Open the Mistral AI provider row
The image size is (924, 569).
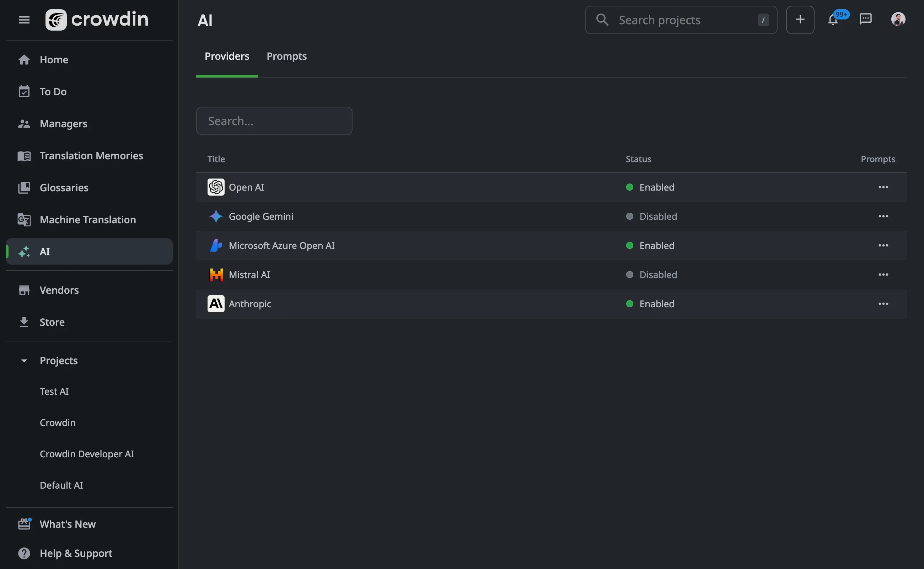249,275
